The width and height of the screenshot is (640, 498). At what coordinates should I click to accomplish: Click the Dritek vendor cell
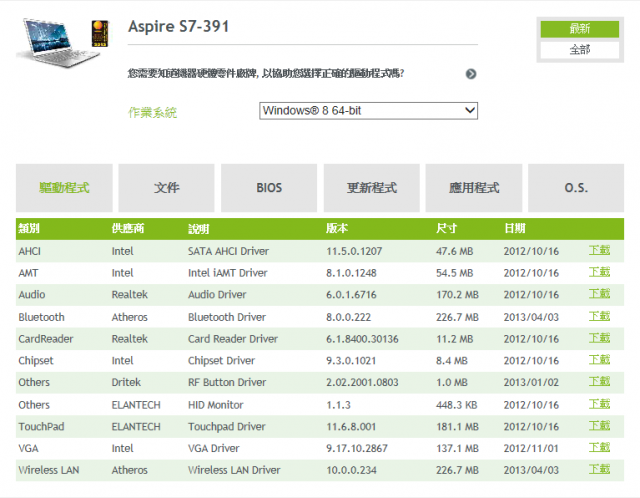(126, 382)
